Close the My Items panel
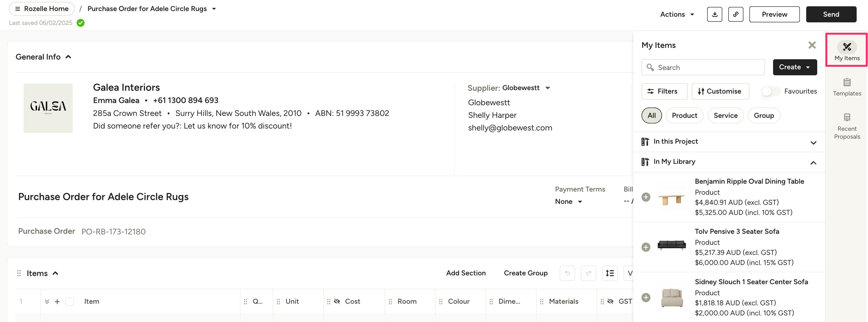Image resolution: width=868 pixels, height=322 pixels. point(812,45)
